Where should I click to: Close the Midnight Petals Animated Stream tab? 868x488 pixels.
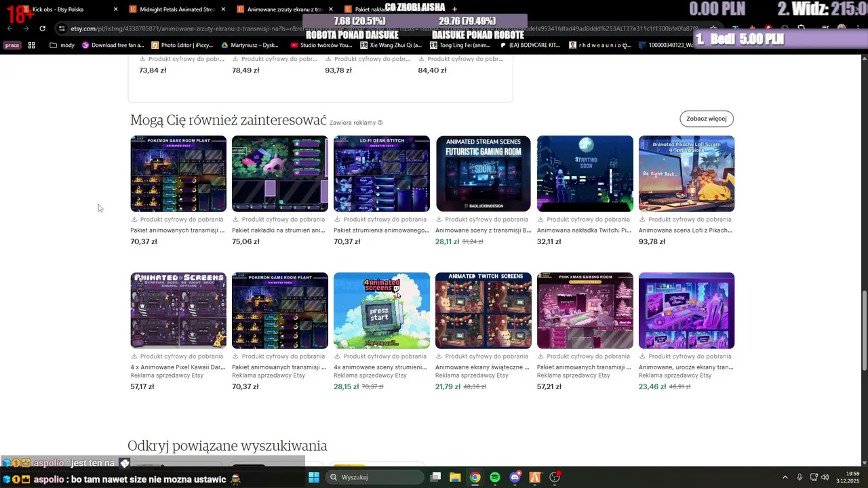click(x=223, y=9)
